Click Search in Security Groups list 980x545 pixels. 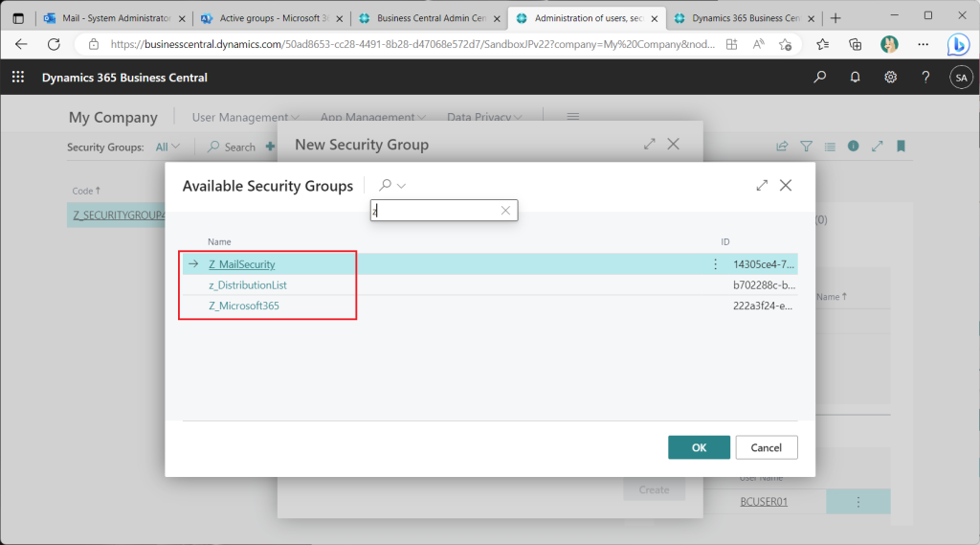pyautogui.click(x=232, y=148)
